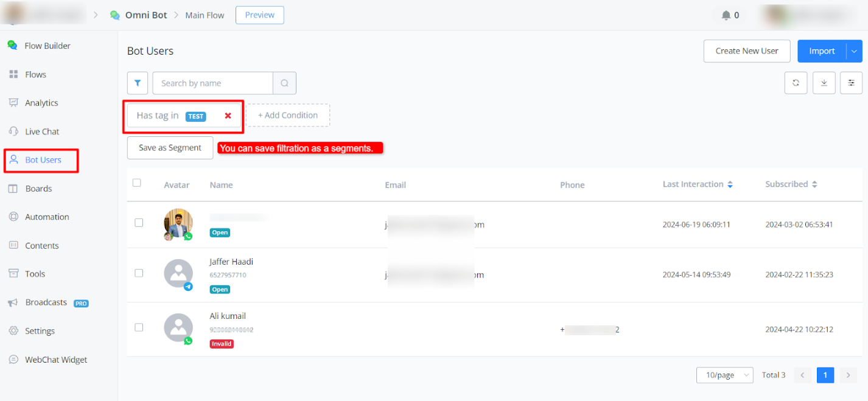Click the Save as Segment button
This screenshot has width=868, height=401.
[170, 148]
